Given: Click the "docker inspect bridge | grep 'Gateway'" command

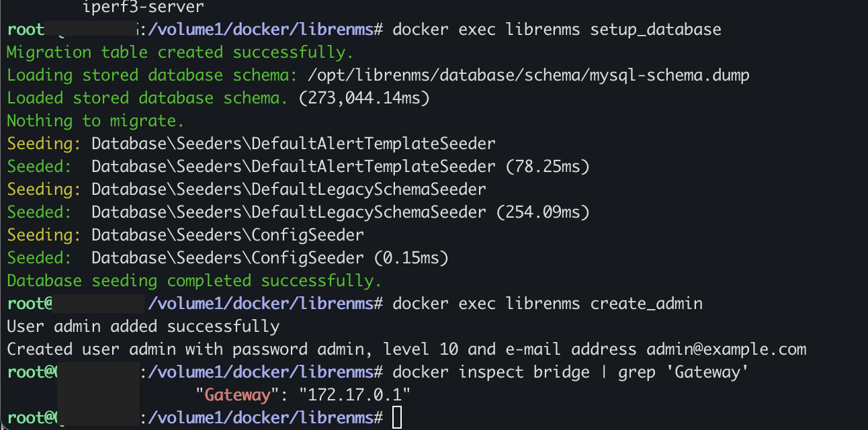Looking at the screenshot, I should pos(571,372).
